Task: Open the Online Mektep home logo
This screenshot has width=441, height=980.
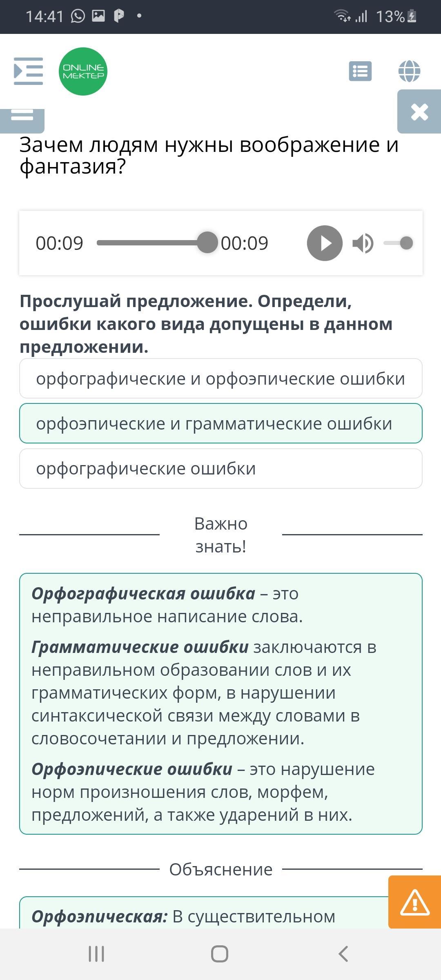Action: 83,71
